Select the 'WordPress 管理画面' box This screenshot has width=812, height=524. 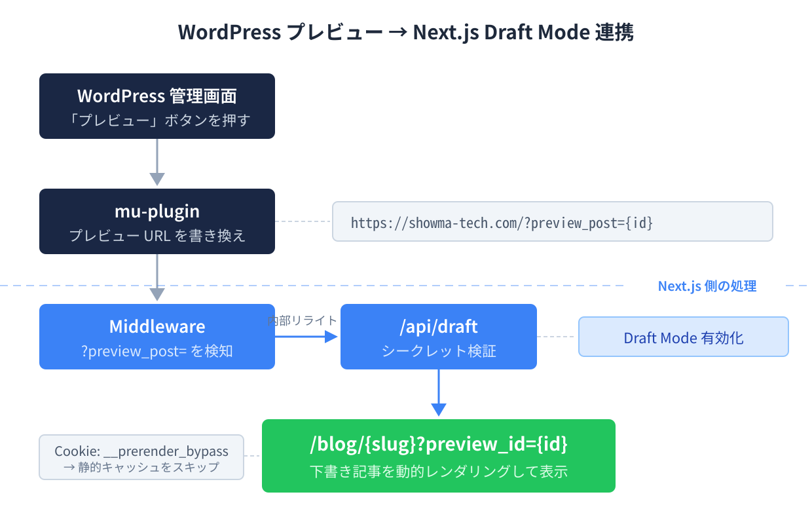tap(157, 106)
